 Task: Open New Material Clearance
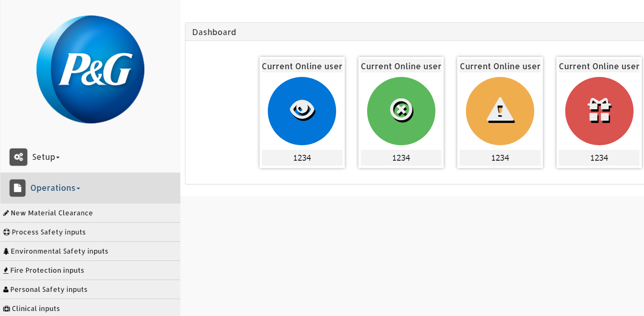click(x=90, y=213)
